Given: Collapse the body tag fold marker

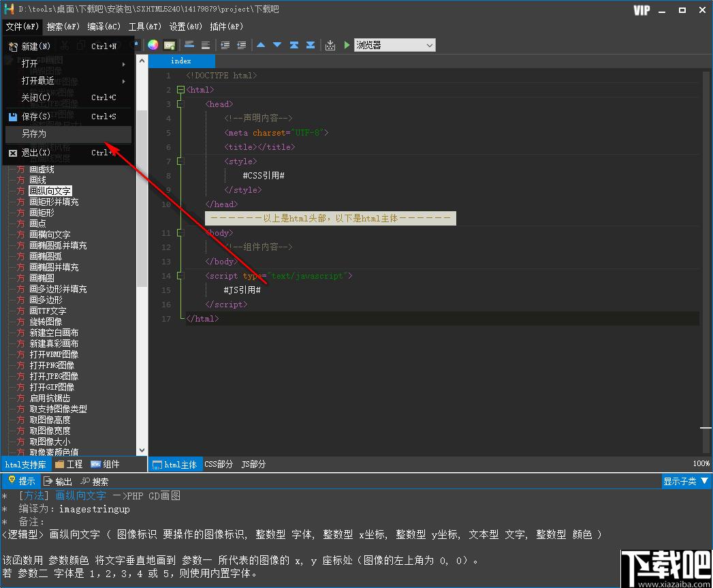Looking at the screenshot, I should (x=180, y=232).
